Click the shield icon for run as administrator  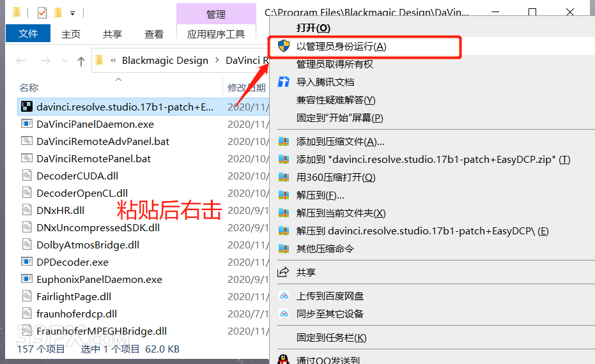(x=284, y=46)
